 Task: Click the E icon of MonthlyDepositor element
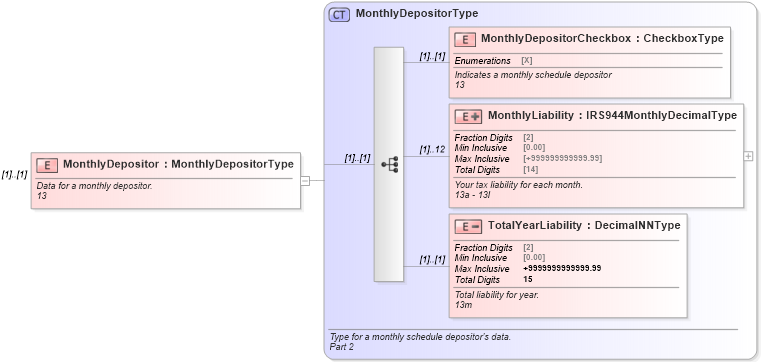(x=48, y=165)
